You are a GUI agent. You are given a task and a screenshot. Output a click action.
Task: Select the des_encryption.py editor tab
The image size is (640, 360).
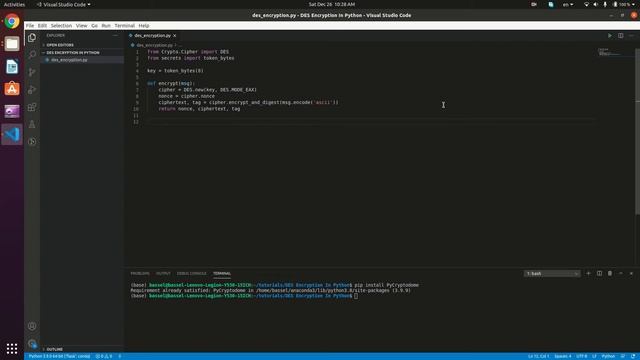tap(152, 36)
